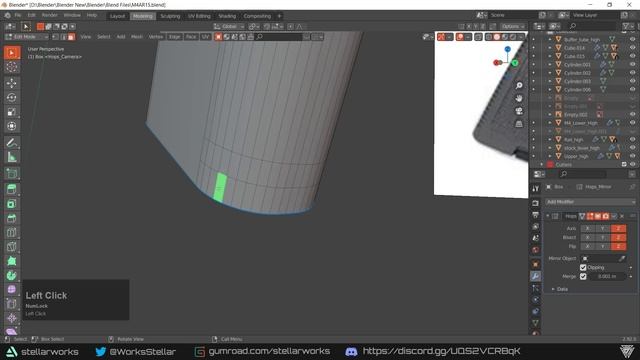Image resolution: width=640 pixels, height=360 pixels.
Task: Open the Edit Mode dropdown
Action: (x=27, y=37)
